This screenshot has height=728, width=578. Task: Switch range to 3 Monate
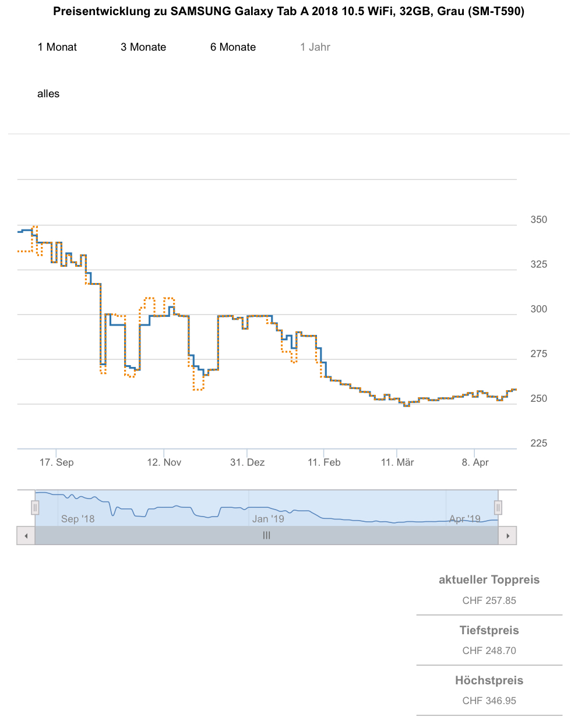coord(143,47)
